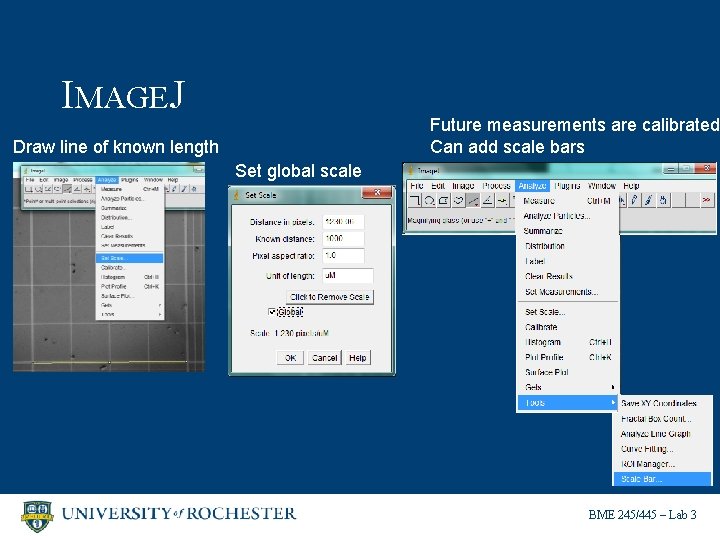720x540 pixels.
Task: Choose Plot Profile in large Analyze menu
Action: (568, 357)
